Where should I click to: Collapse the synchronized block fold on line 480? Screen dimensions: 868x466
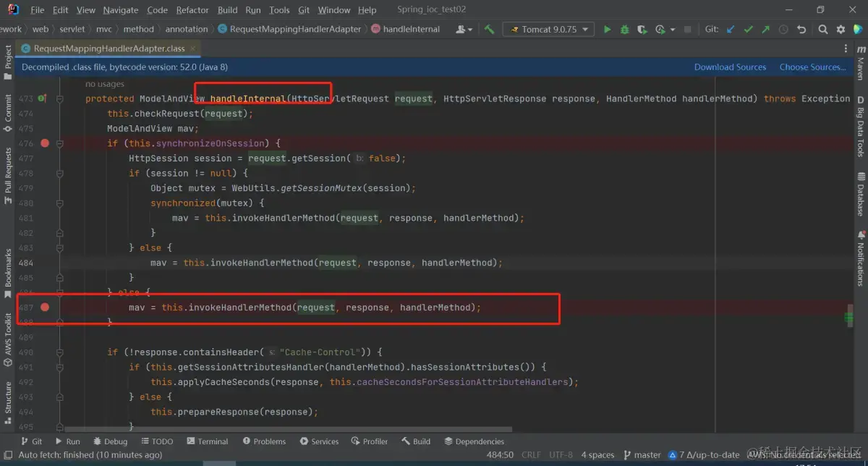(60, 203)
